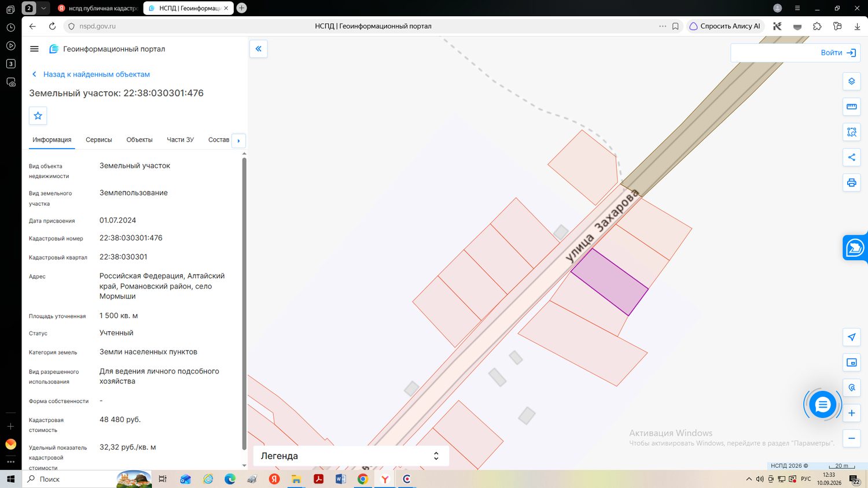The width and height of the screenshot is (868, 488).
Task: Click the highlighted purple parcel on map
Action: pos(609,282)
